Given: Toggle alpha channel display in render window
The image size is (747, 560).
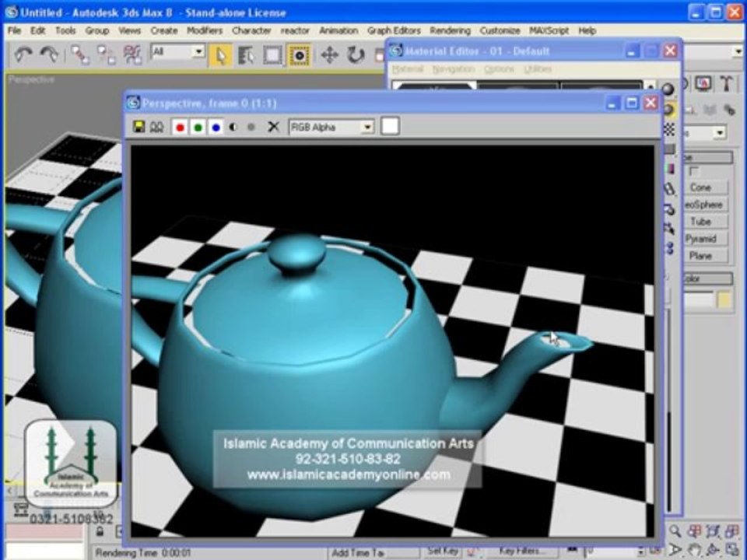Looking at the screenshot, I should 233,127.
